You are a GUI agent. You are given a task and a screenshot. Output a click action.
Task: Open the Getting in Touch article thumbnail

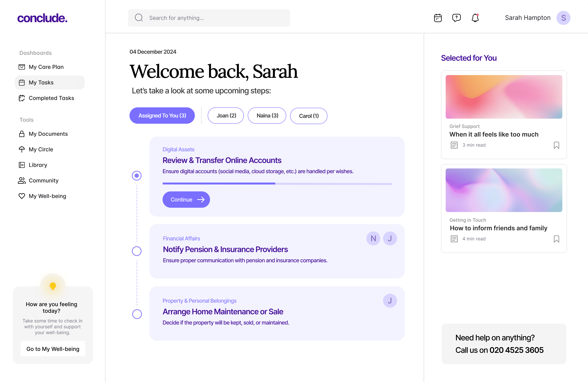(504, 190)
